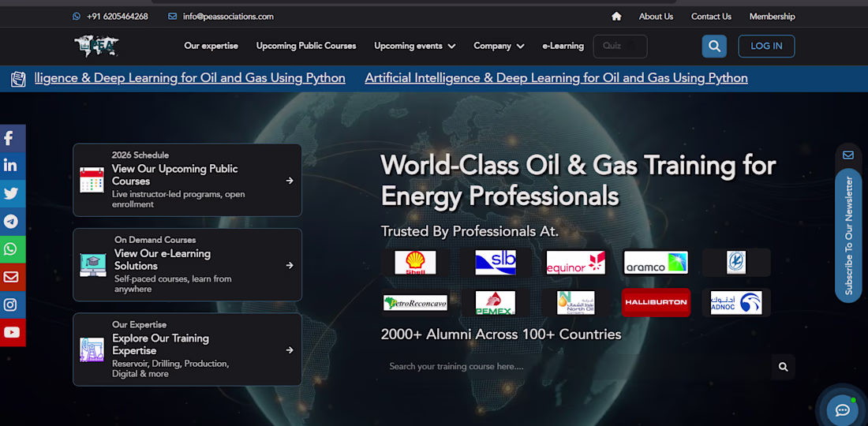Submit search using magnifier beside course search field

point(783,367)
